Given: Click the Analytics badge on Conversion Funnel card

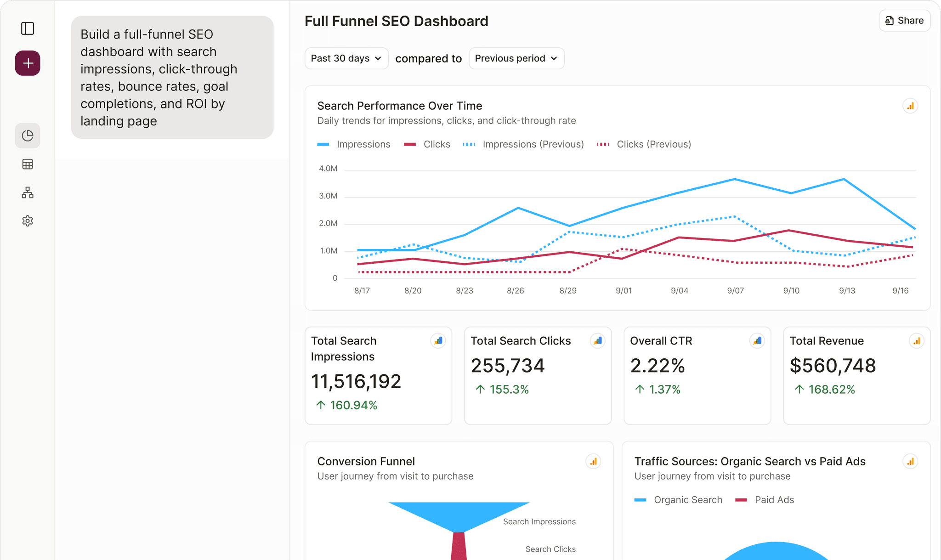Looking at the screenshot, I should [x=594, y=461].
